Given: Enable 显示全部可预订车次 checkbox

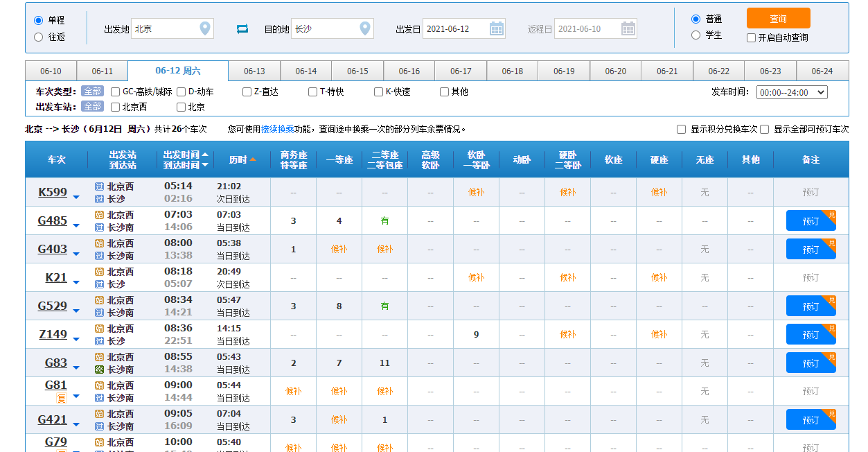Looking at the screenshot, I should 765,130.
